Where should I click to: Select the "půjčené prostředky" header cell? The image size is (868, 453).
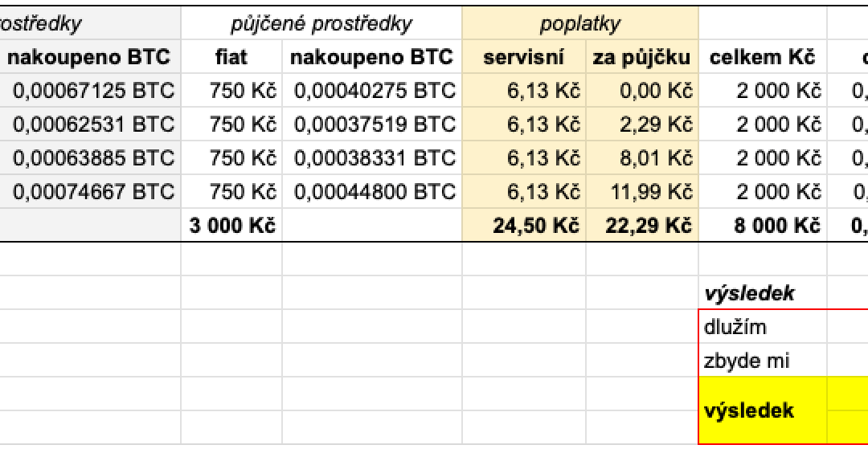click(x=321, y=24)
